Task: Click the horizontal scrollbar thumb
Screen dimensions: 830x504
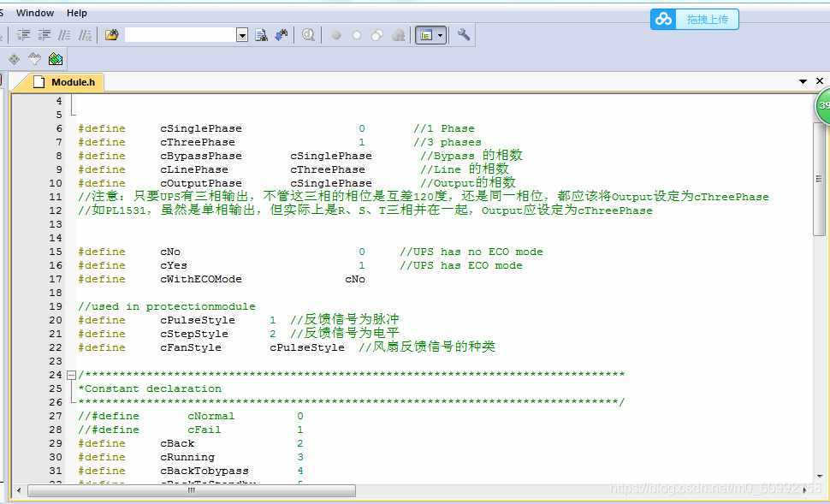Action: pos(192,491)
